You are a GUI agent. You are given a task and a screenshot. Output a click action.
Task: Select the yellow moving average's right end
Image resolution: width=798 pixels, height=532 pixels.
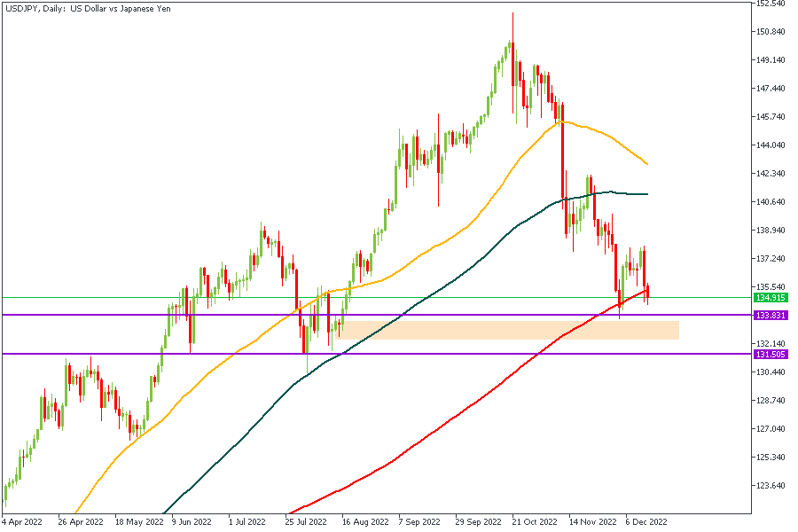pyautogui.click(x=646, y=164)
